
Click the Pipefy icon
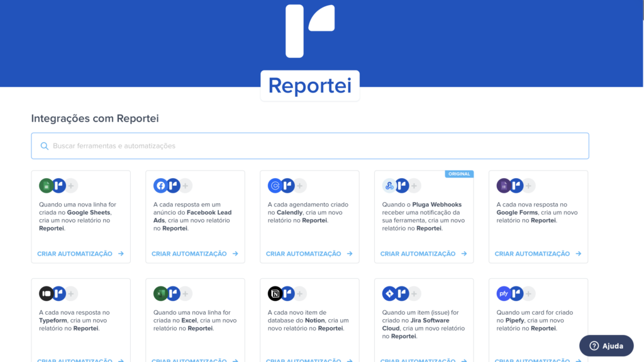click(x=504, y=293)
